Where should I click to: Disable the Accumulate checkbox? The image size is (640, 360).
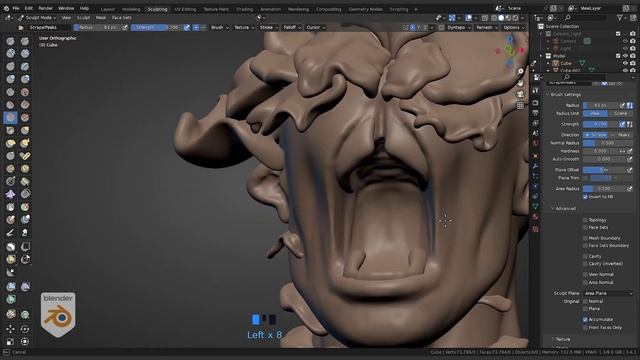[585, 320]
